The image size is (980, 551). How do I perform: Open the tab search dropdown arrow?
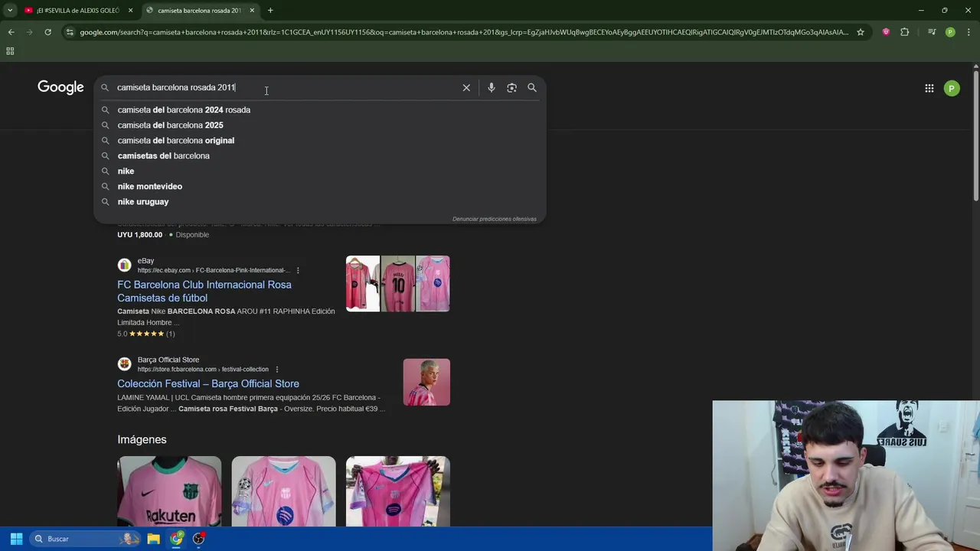(x=10, y=10)
